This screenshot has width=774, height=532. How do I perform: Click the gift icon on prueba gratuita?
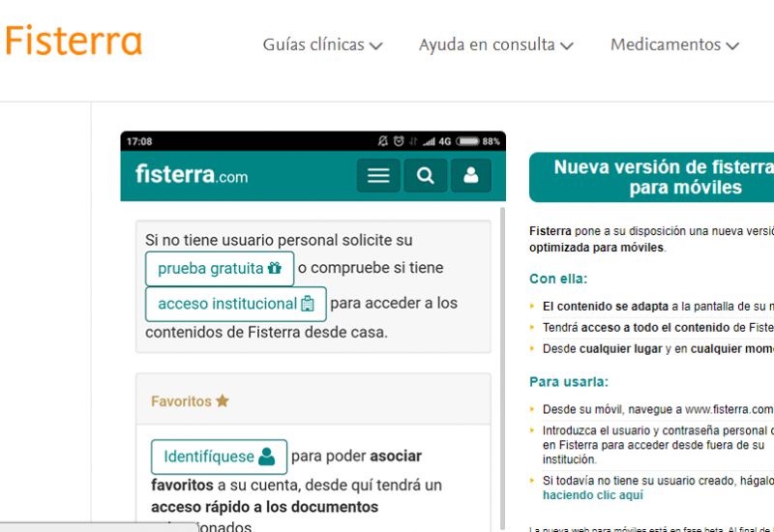coord(275,268)
